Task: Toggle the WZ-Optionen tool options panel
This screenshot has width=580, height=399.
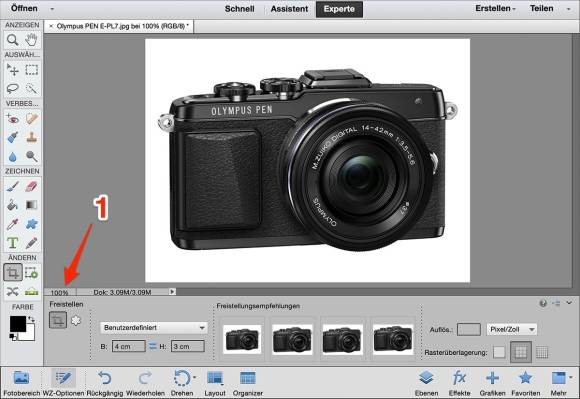Action: [x=64, y=383]
